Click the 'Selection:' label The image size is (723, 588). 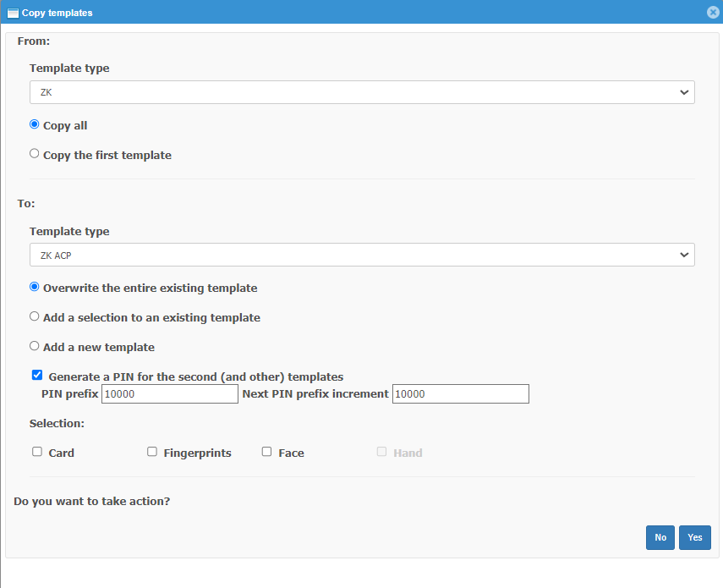[x=57, y=423]
